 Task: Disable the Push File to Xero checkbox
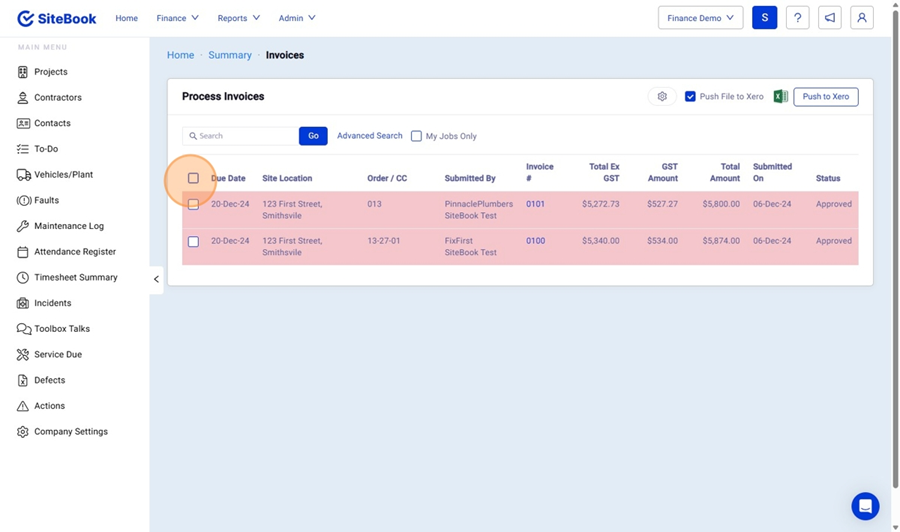pyautogui.click(x=690, y=97)
